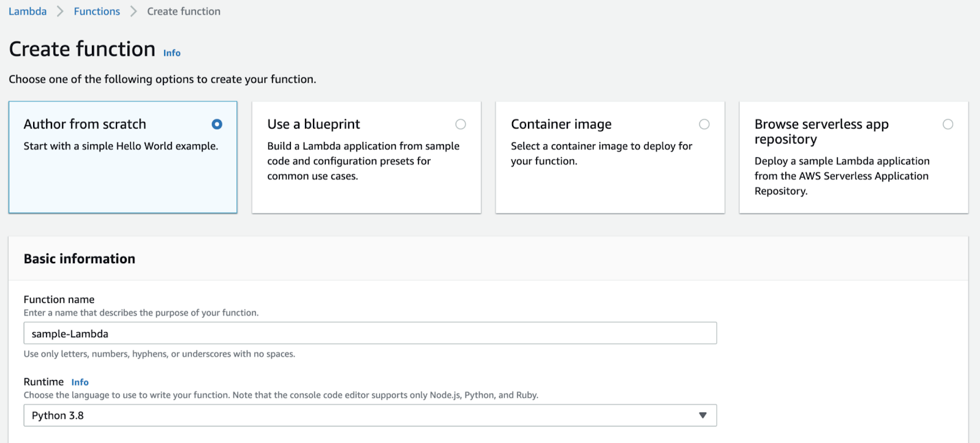Image resolution: width=980 pixels, height=443 pixels.
Task: Click the breadcrumb chevron after Lambda
Action: tap(60, 12)
